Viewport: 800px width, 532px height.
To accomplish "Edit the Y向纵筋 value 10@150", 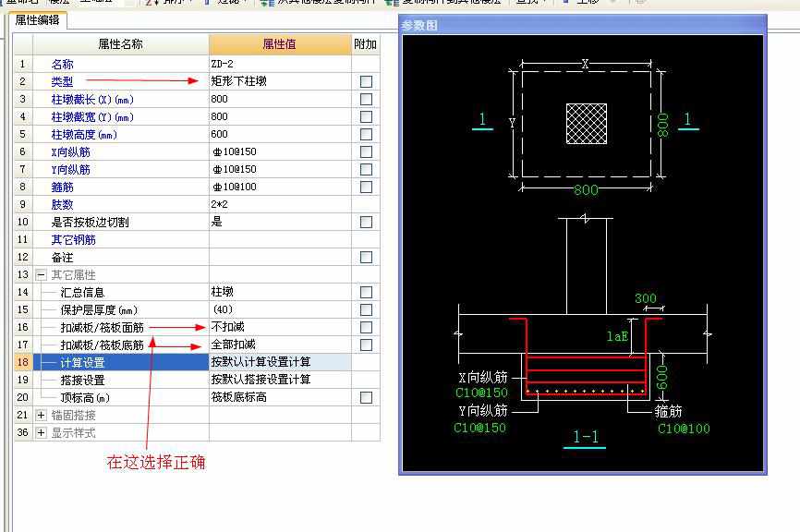I will 280,169.
